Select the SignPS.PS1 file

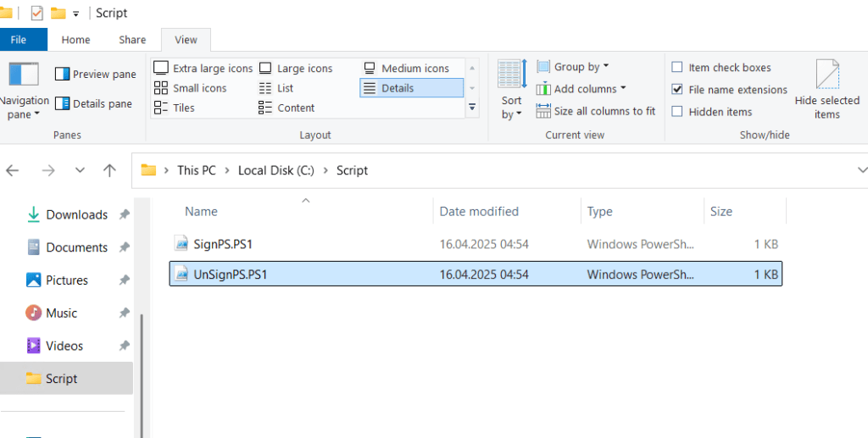(223, 244)
